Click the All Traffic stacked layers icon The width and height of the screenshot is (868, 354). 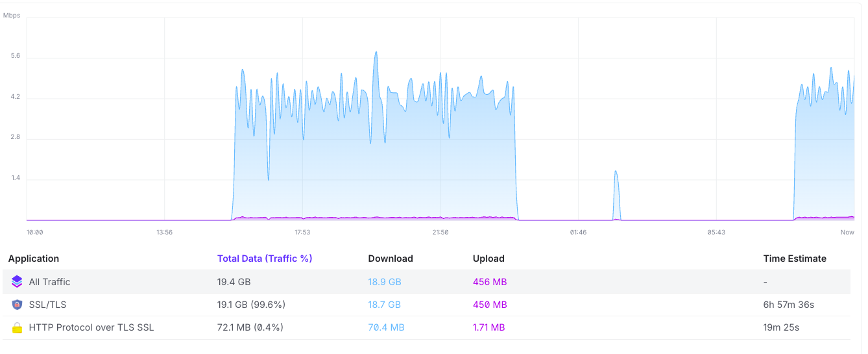click(17, 282)
